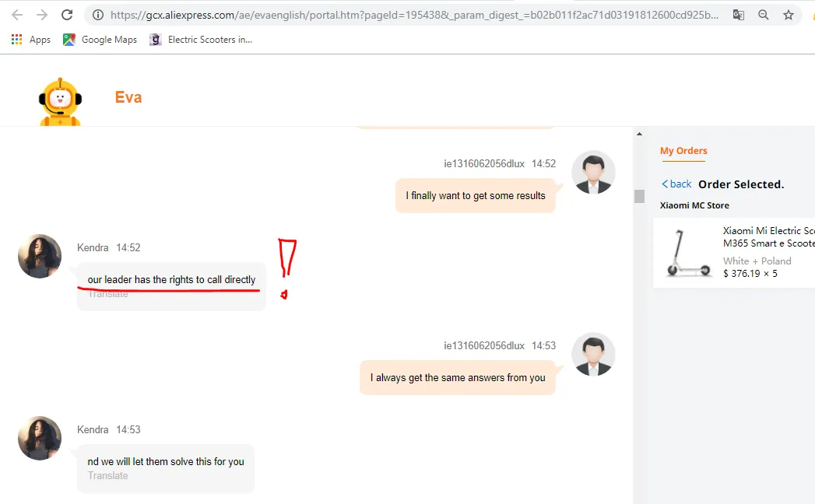Image resolution: width=815 pixels, height=504 pixels.
Task: Click Kendra's avatar at 14:52 message
Action: point(40,256)
